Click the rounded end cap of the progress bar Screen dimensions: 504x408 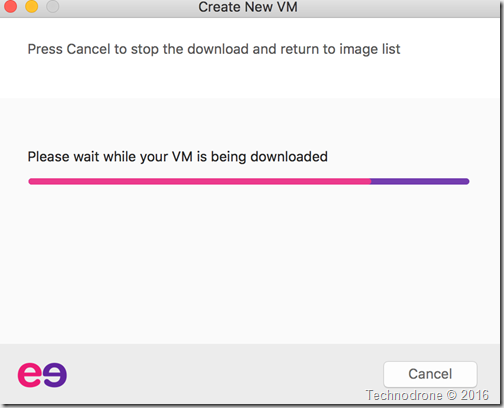pos(467,181)
